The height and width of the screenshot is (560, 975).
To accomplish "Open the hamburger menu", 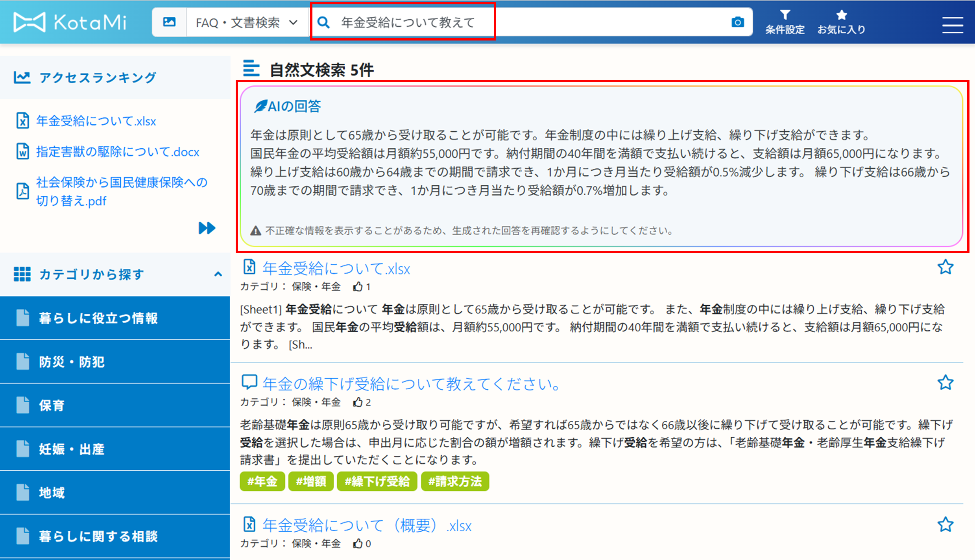I will [x=952, y=25].
